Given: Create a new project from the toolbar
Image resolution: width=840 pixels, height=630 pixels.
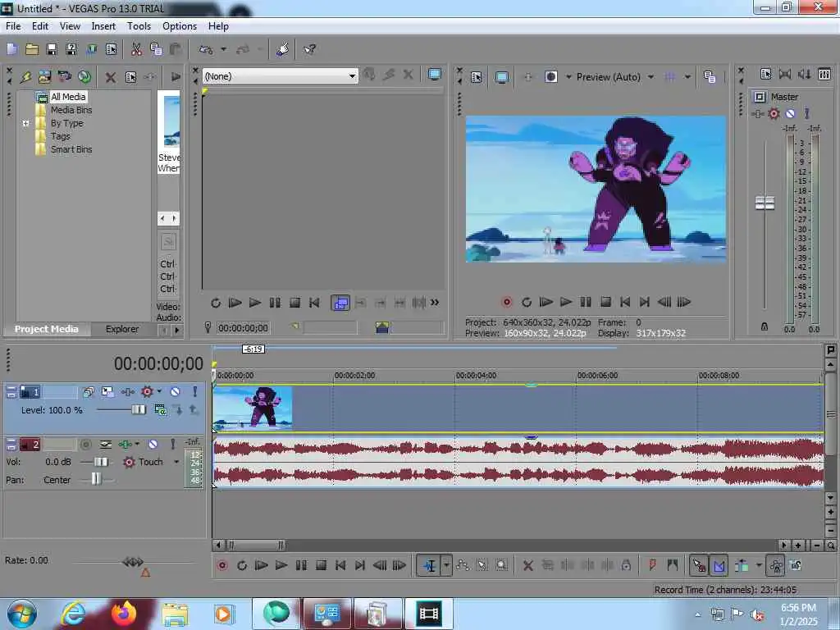Looking at the screenshot, I should [11, 49].
